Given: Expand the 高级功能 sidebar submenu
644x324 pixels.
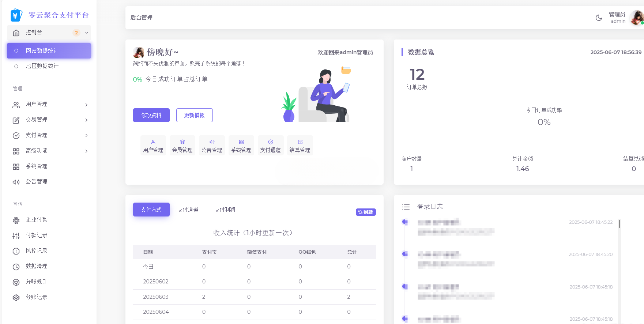Looking at the screenshot, I should (86, 151).
